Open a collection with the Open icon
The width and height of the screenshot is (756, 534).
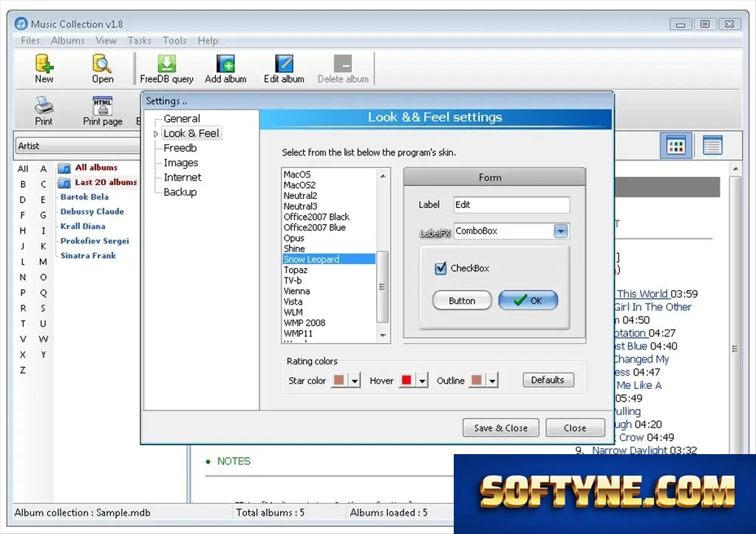pyautogui.click(x=102, y=64)
